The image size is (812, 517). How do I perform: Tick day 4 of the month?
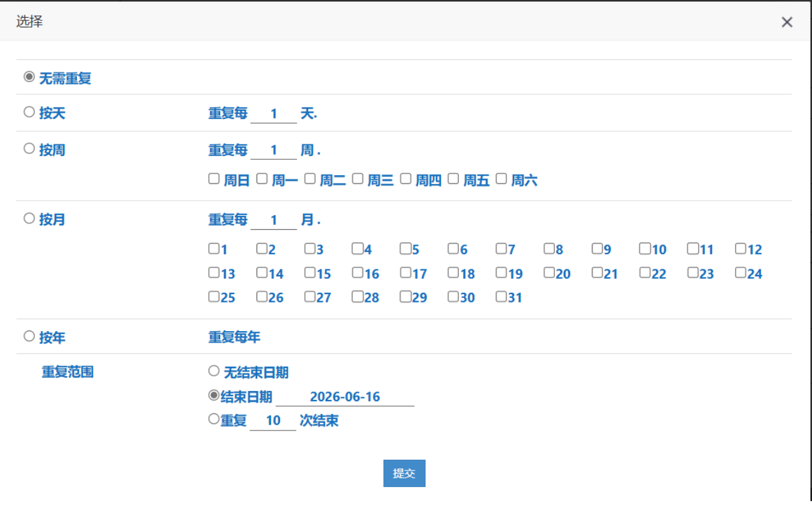point(358,248)
